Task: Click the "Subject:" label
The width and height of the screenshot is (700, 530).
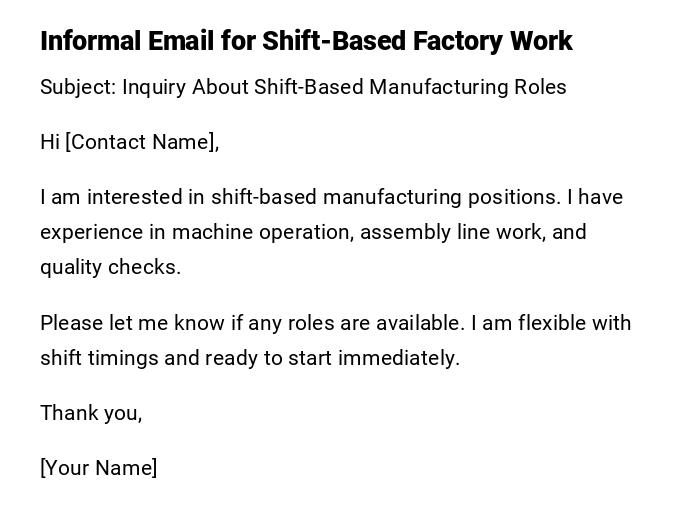Action: tap(77, 87)
